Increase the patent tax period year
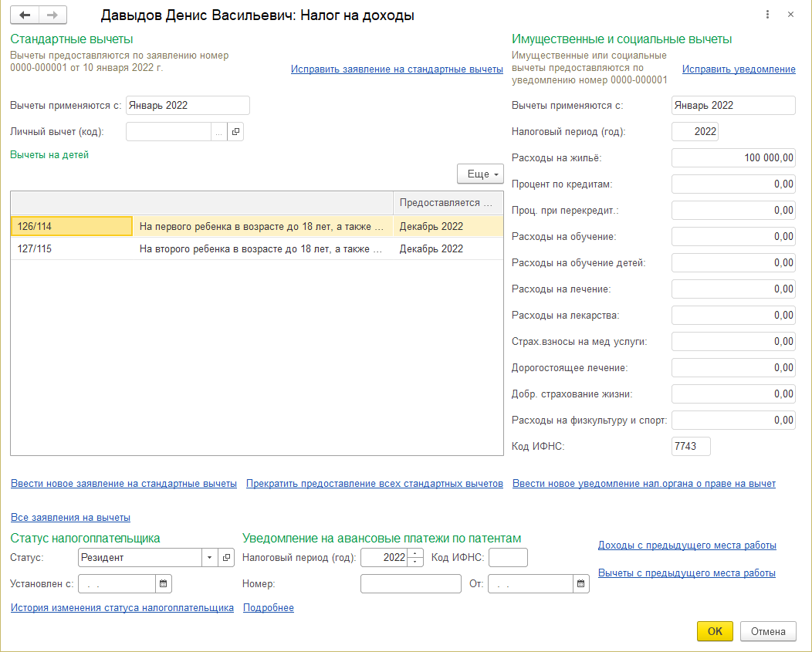 [x=417, y=553]
